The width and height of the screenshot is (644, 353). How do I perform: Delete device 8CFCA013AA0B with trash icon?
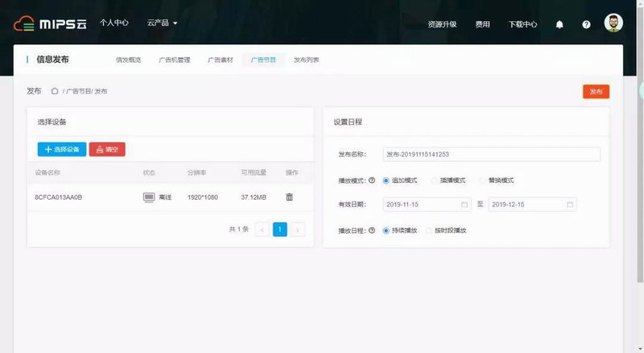[x=290, y=197]
